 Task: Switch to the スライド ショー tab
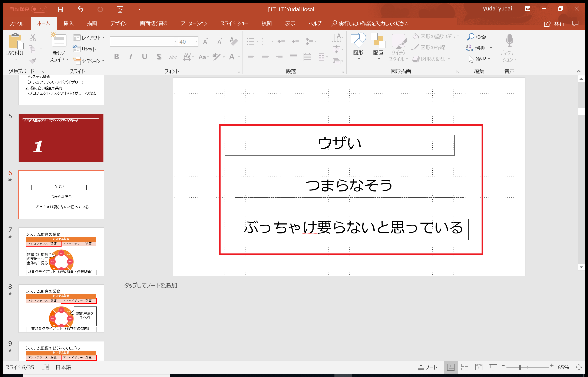(234, 23)
